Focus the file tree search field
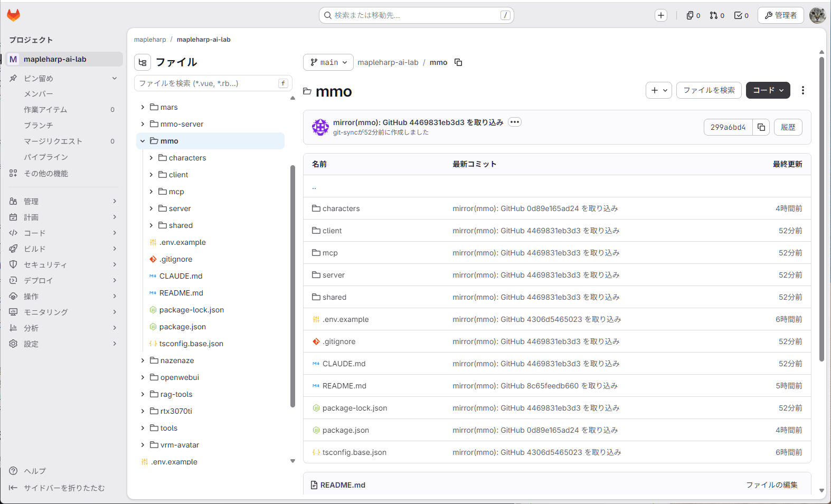The image size is (831, 504). click(213, 83)
